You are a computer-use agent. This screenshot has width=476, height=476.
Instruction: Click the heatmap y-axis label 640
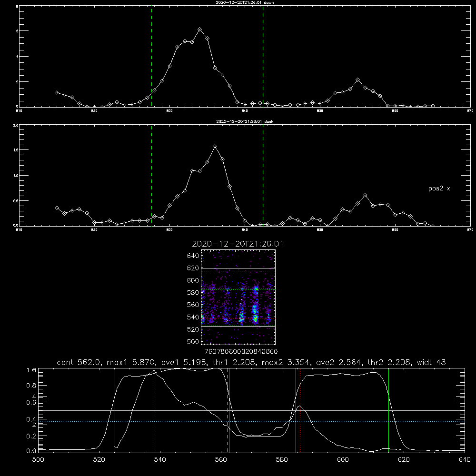pos(193,256)
